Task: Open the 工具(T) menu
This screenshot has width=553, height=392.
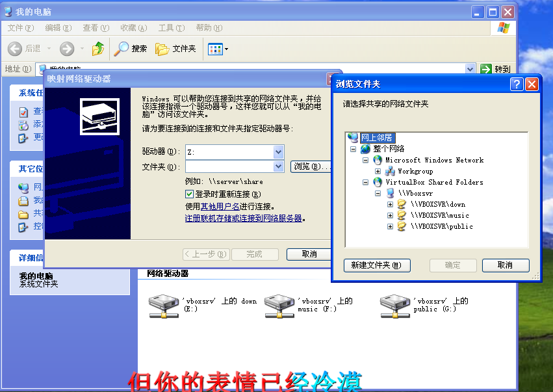Action: coord(172,28)
